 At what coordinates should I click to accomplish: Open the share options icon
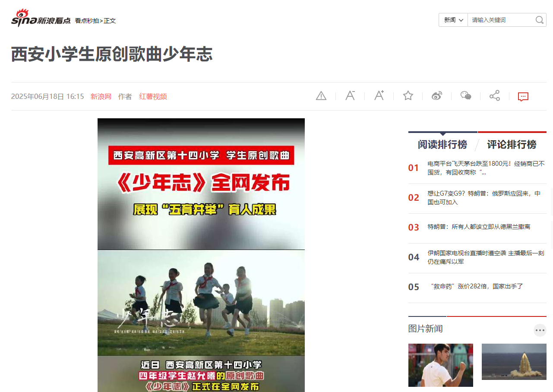point(495,96)
